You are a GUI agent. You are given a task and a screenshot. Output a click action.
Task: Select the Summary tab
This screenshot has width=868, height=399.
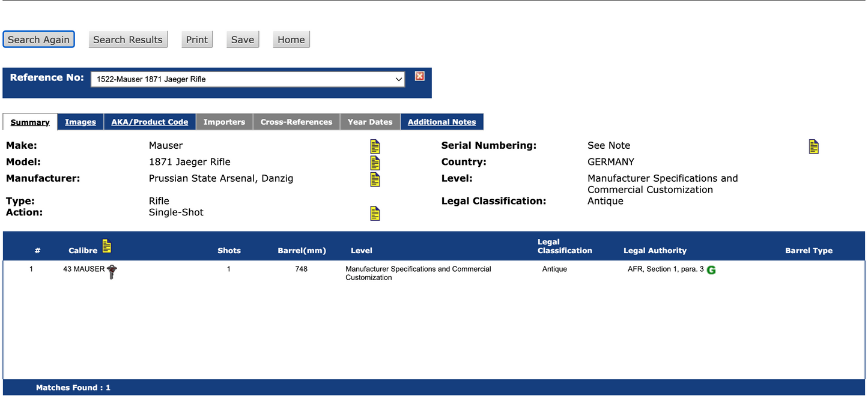(30, 122)
